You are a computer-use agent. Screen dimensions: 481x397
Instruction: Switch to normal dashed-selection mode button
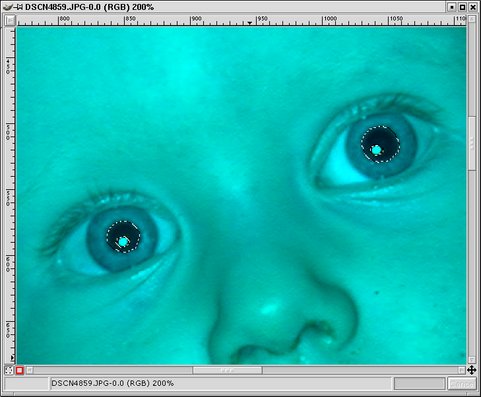(x=9, y=370)
